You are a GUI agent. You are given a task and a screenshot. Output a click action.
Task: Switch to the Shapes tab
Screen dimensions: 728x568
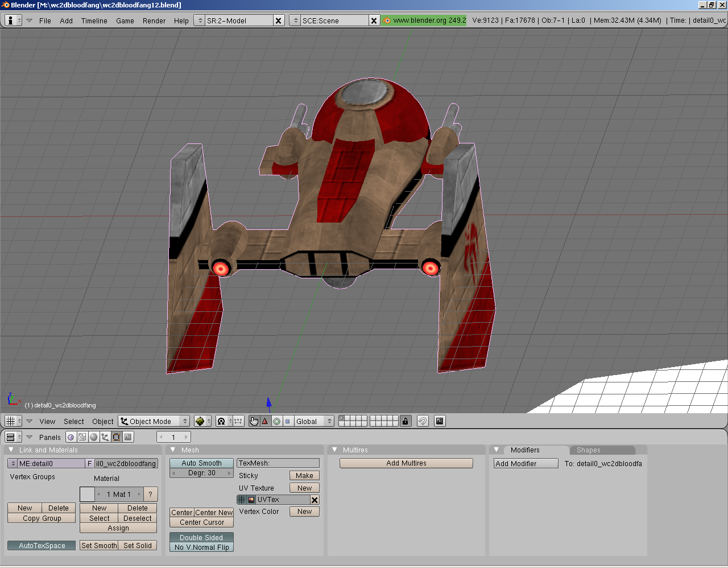(588, 450)
